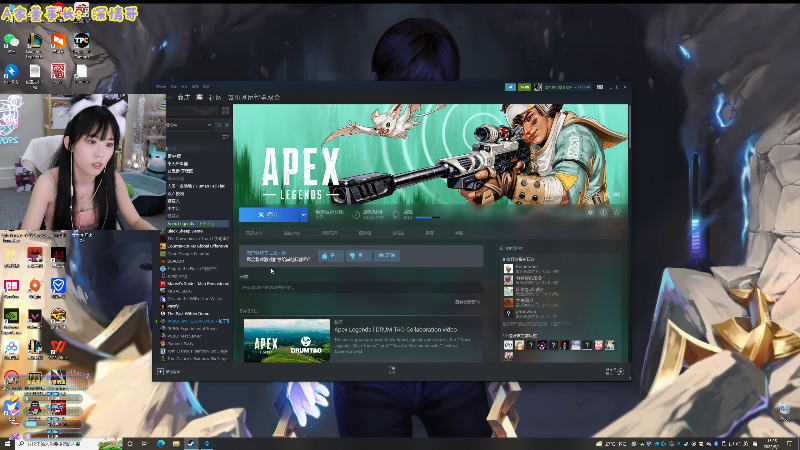Click the add a game plus icon
Screen dimensions: 800x450
tap(160, 372)
